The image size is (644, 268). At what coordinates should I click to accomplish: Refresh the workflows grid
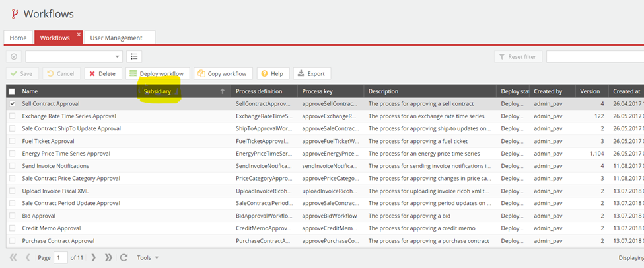tap(125, 257)
